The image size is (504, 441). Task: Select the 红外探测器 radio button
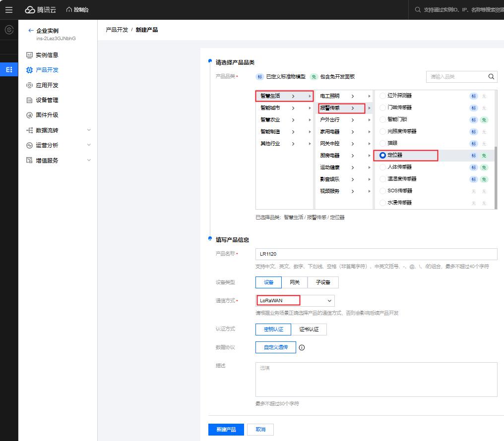(x=382, y=96)
